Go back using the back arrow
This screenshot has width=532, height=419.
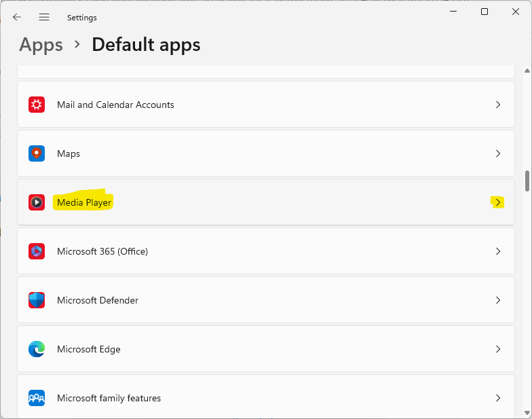[17, 17]
